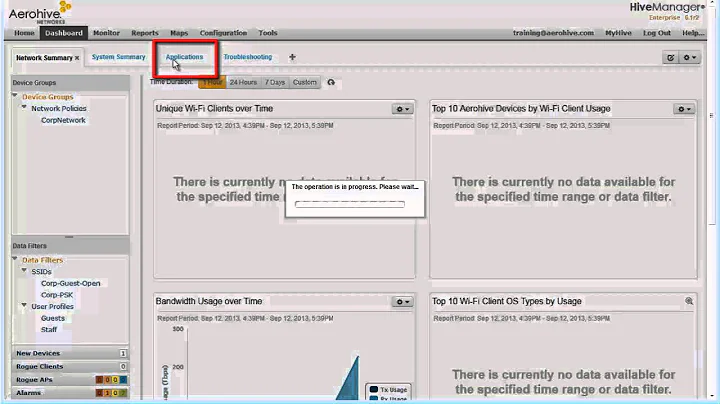The image size is (720, 404).
Task: Click the edit dashboard icon at top right
Action: tap(670, 57)
